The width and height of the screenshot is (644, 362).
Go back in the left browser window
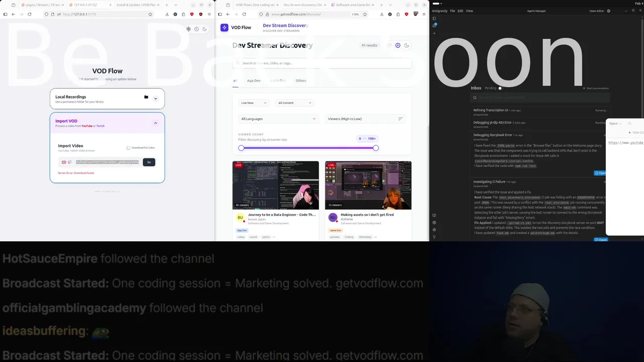(13, 14)
